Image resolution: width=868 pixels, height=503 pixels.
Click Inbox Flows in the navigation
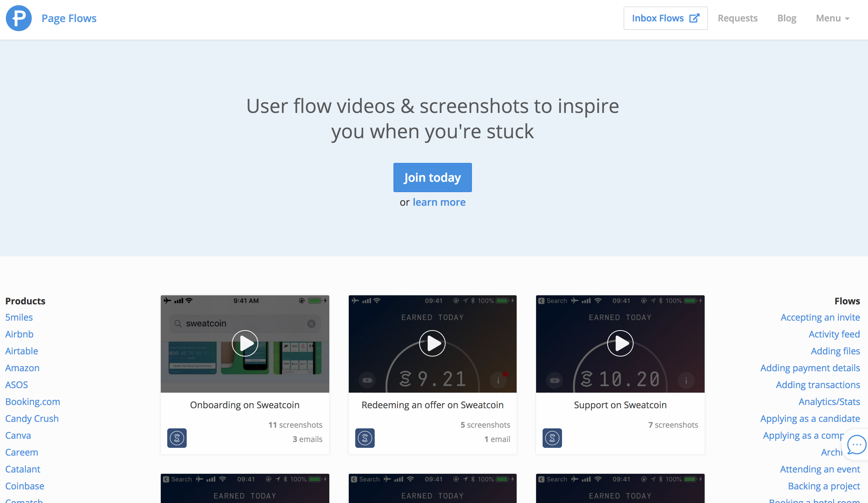(659, 18)
